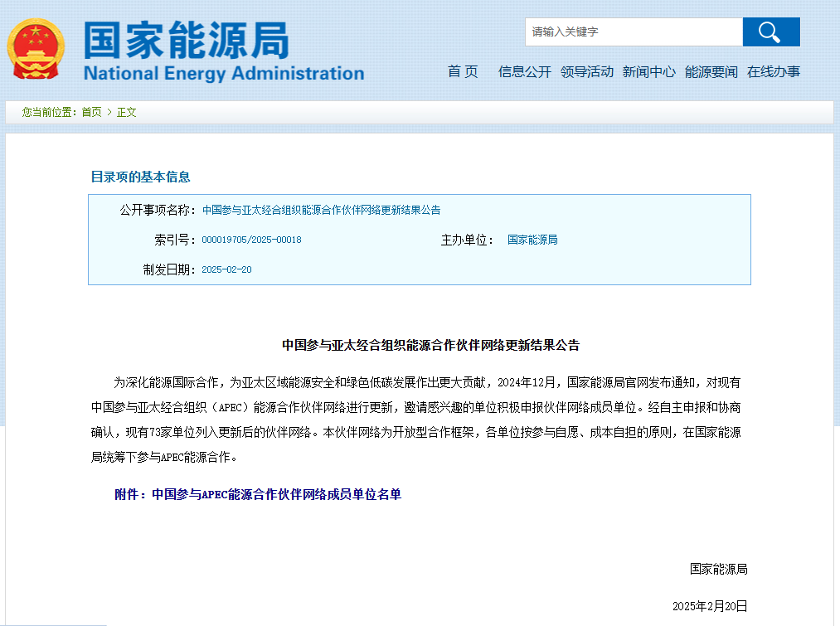Click the bold article headline above the body text
Image resolution: width=840 pixels, height=626 pixels.
(x=430, y=345)
